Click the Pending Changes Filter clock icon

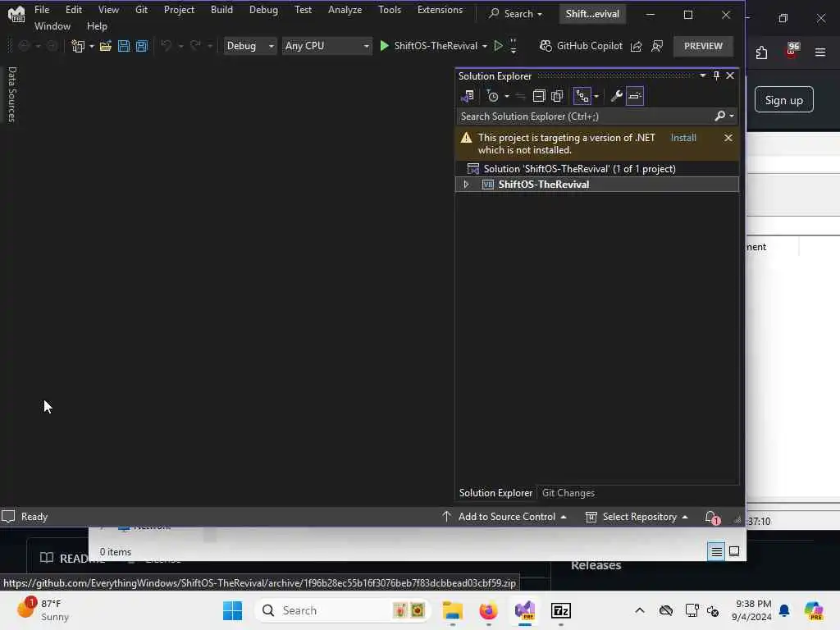click(x=492, y=96)
